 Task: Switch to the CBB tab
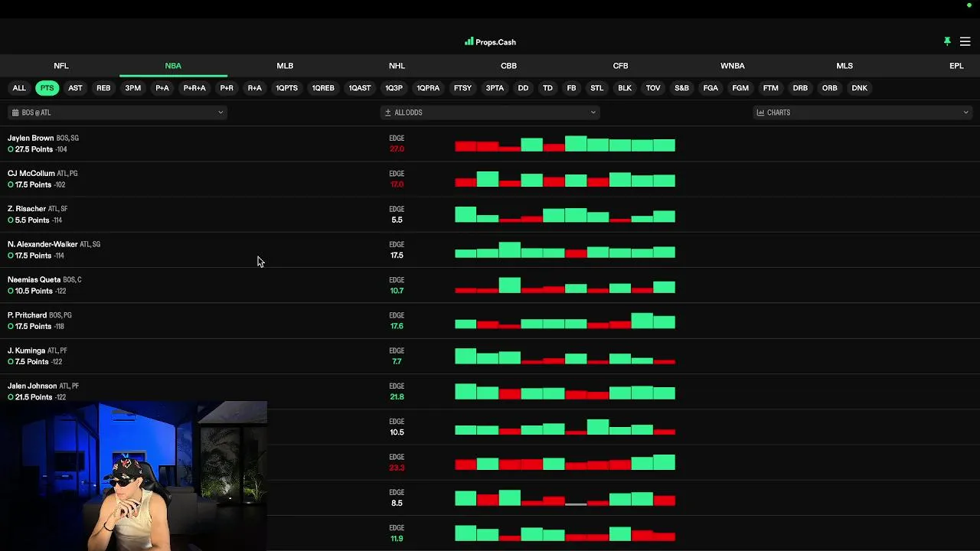[508, 66]
